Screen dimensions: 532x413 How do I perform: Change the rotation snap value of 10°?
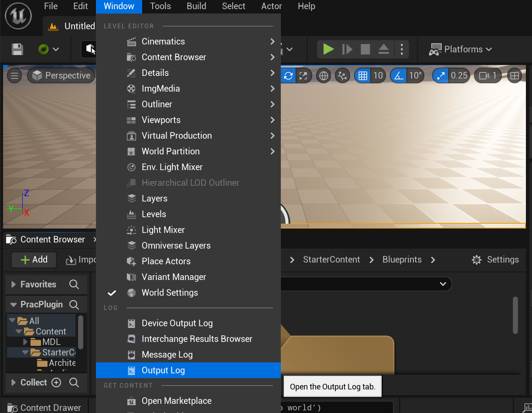[416, 76]
